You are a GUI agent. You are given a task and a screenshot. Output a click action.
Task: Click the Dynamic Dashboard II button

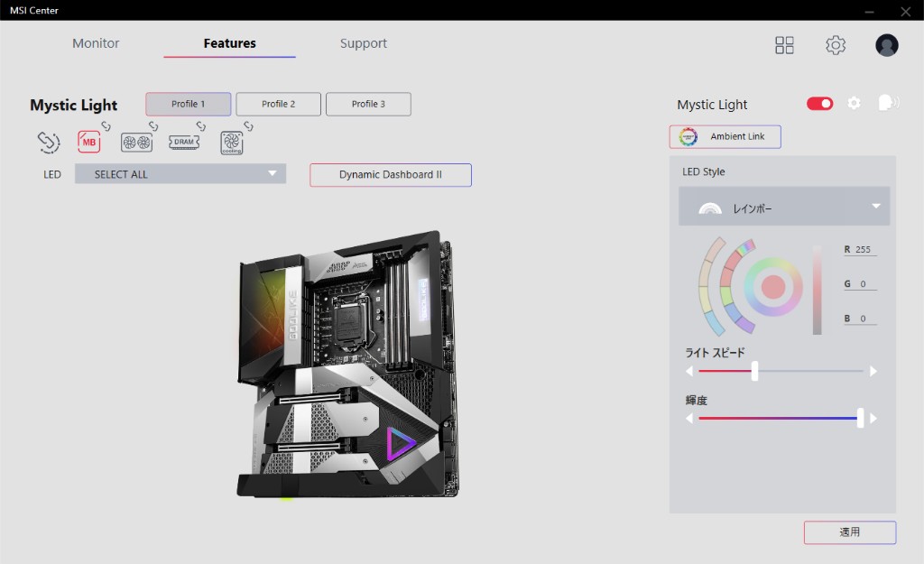[390, 175]
